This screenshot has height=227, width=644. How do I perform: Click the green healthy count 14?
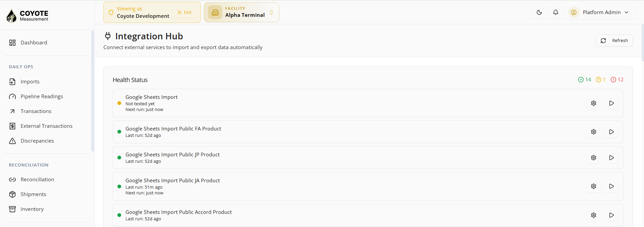point(585,80)
